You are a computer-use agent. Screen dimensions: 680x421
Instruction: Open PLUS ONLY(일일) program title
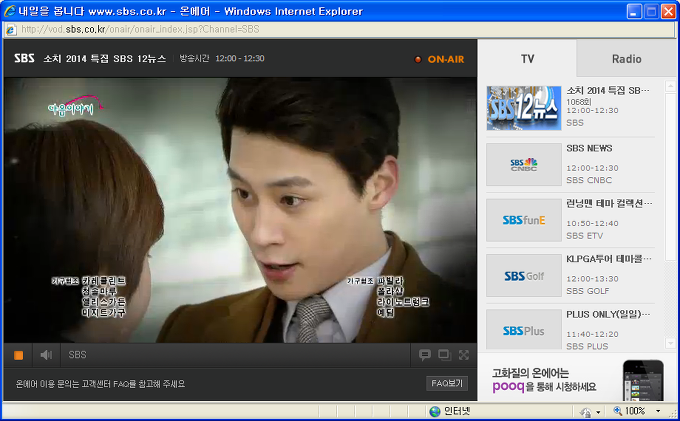point(608,314)
